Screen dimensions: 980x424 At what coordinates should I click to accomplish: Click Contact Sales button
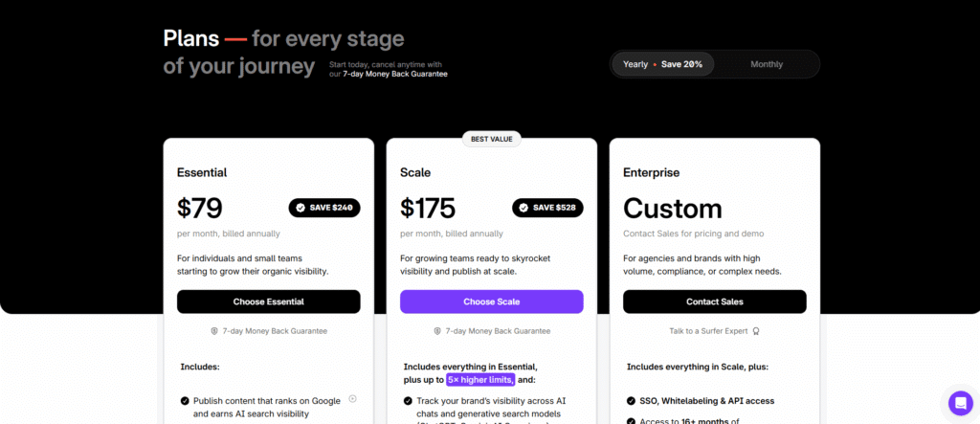click(714, 301)
